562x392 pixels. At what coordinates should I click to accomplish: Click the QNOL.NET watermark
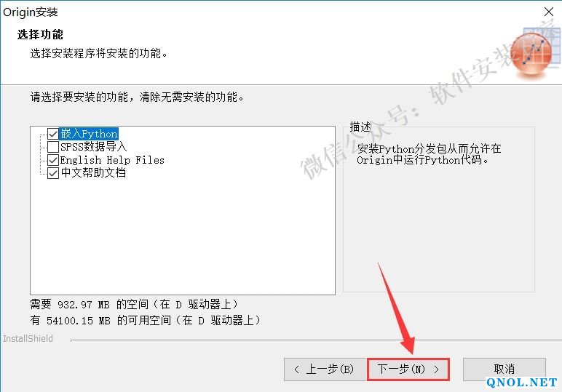click(x=522, y=383)
